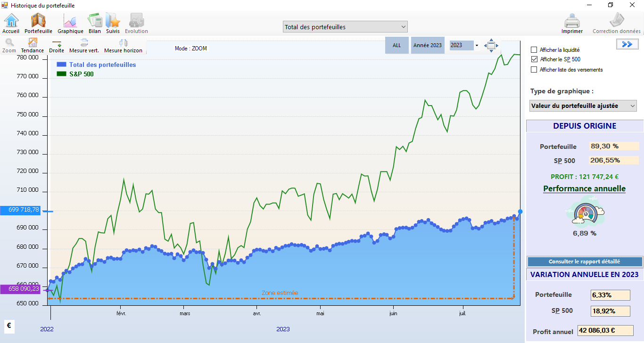This screenshot has height=343, width=644.
Task: Click the app icon in title bar
Action: pyautogui.click(x=5, y=5)
